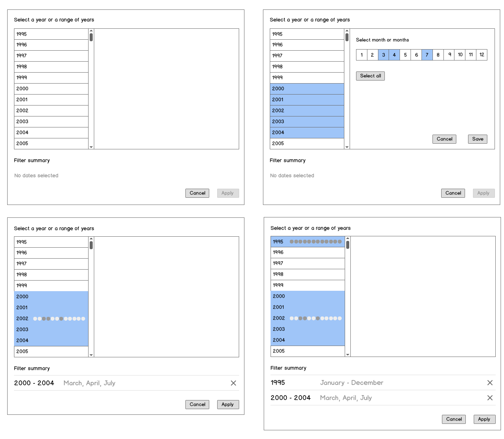The image size is (504, 439).
Task: Click highlighted year 2000 in top-right list
Action: pos(307,89)
